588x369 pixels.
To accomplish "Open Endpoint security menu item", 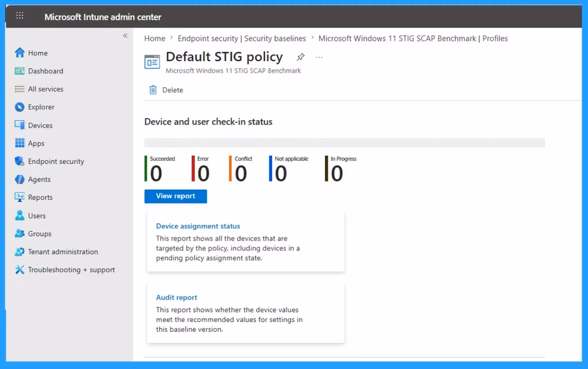I will (x=56, y=162).
